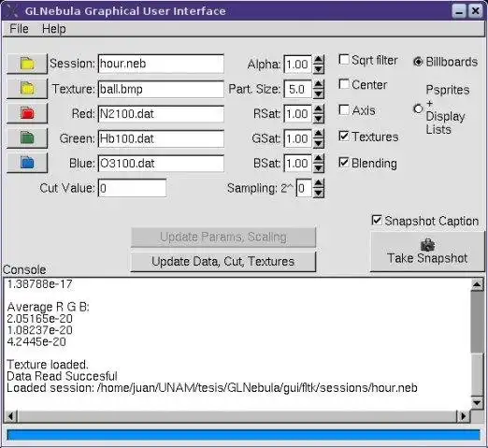
Task: Select the Billboards radio button
Action: click(418, 62)
